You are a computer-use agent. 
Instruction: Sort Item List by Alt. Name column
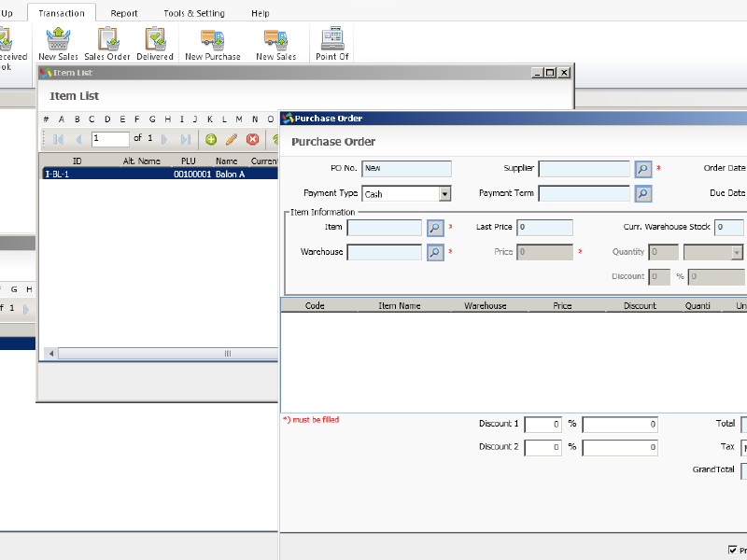pyautogui.click(x=142, y=161)
